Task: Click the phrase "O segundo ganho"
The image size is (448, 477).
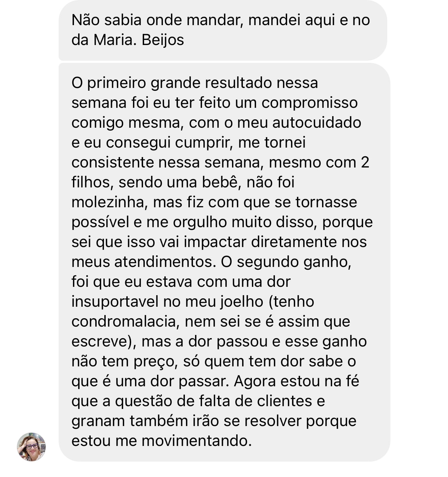Action: (x=285, y=262)
